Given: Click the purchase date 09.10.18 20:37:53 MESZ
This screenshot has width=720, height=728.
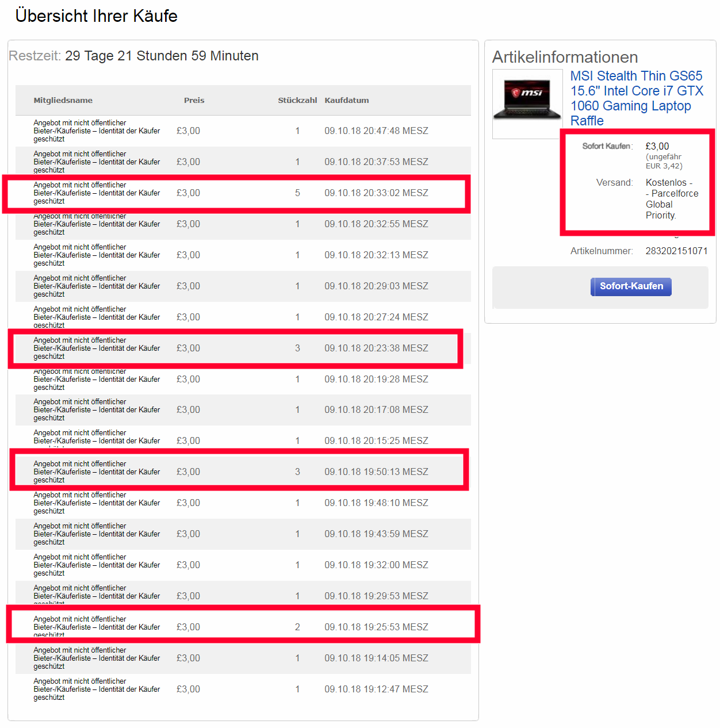Looking at the screenshot, I should click(376, 162).
